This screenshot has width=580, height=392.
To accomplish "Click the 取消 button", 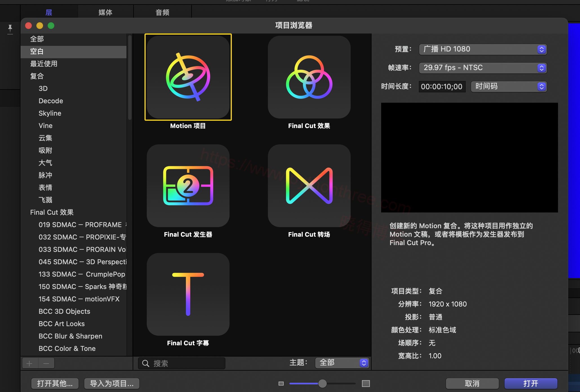I will click(x=472, y=384).
